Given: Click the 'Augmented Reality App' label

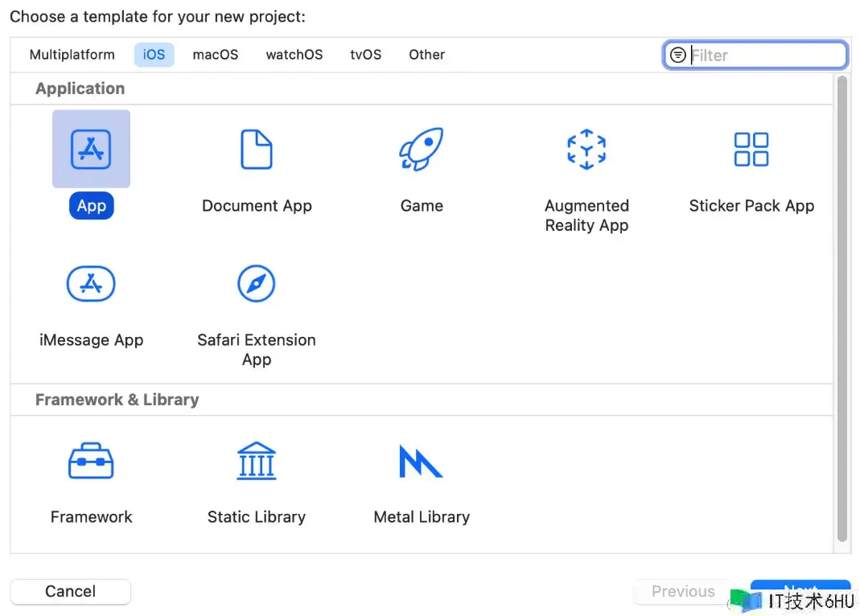Looking at the screenshot, I should click(586, 216).
